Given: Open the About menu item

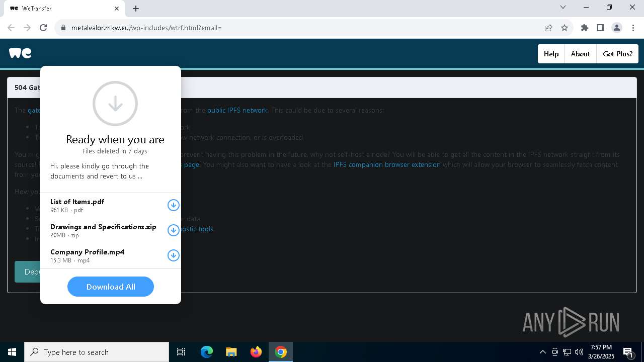Looking at the screenshot, I should 580,54.
